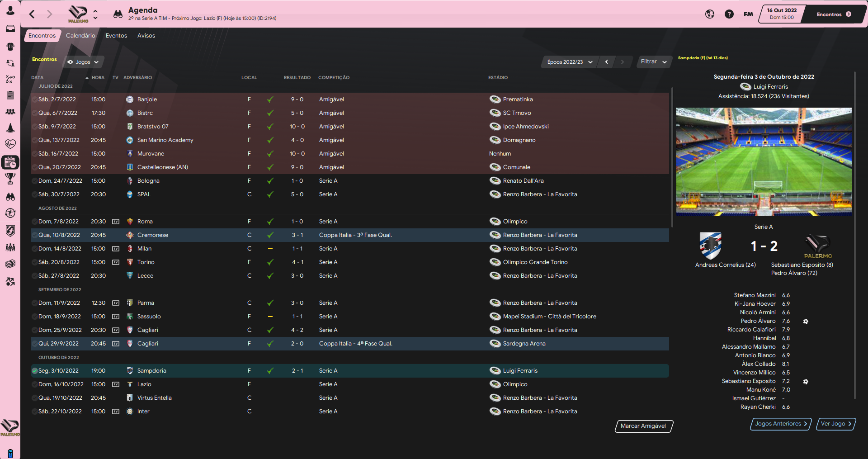
Task: Click the search binoculars next to Agenda
Action: point(118,14)
